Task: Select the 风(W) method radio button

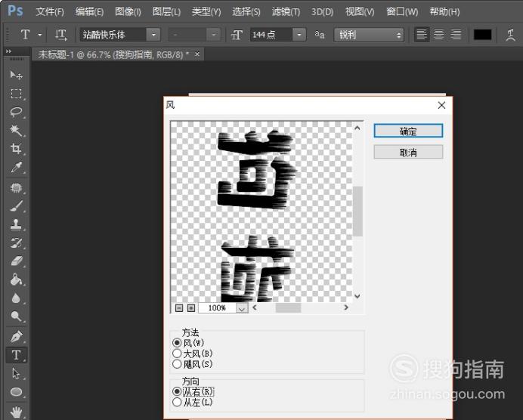Action: coord(177,343)
